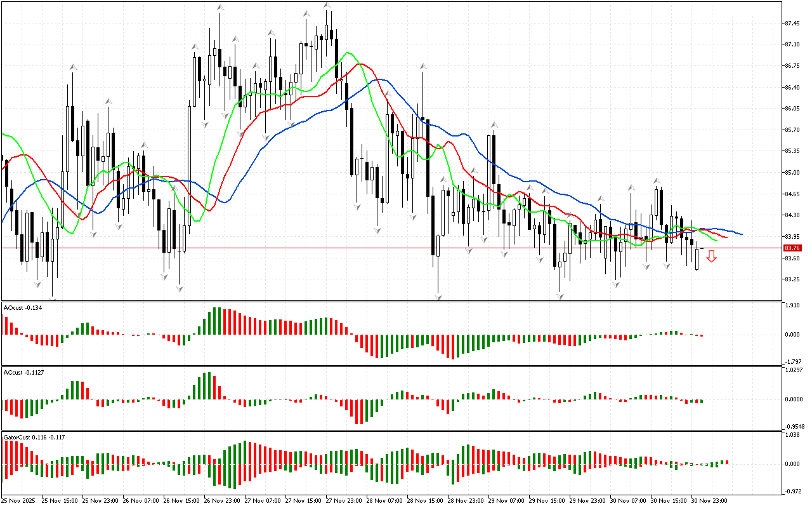This screenshot has width=812, height=508.
Task: Click fractal up arrow above the 28 Nov 15:00 spike
Action: pyautogui.click(x=422, y=65)
